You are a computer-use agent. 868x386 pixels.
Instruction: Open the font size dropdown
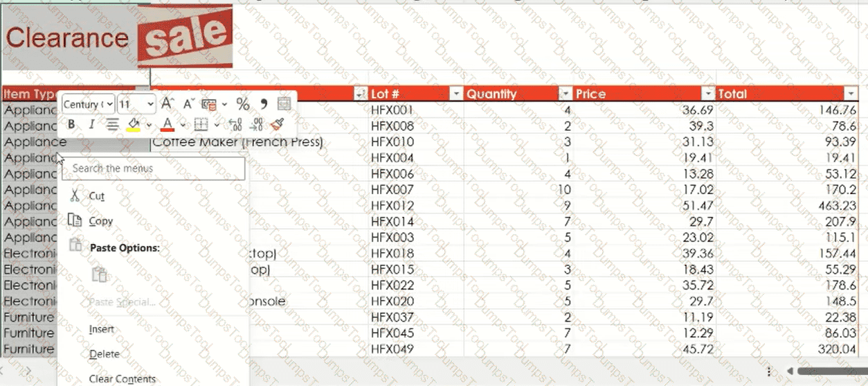coord(150,105)
